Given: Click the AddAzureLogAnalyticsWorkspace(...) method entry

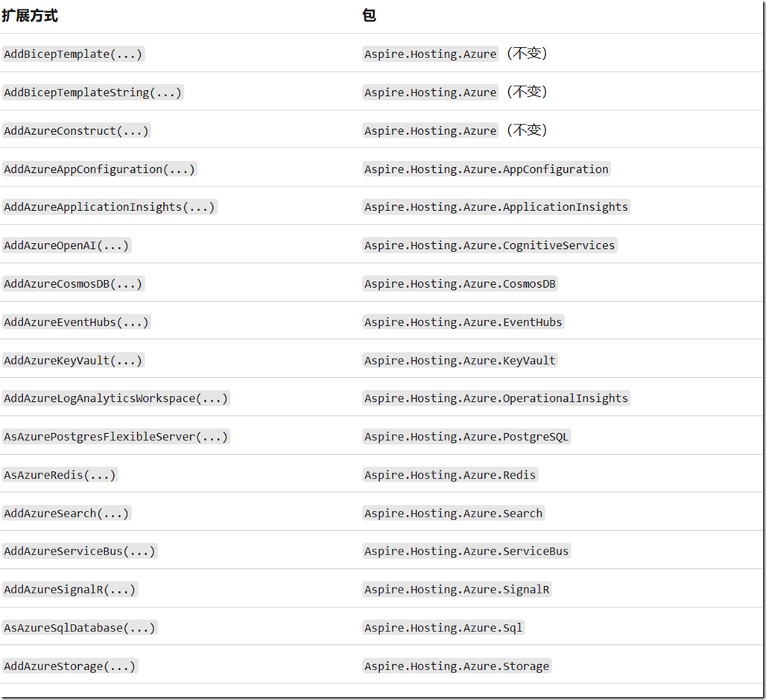Looking at the screenshot, I should [x=115, y=398].
